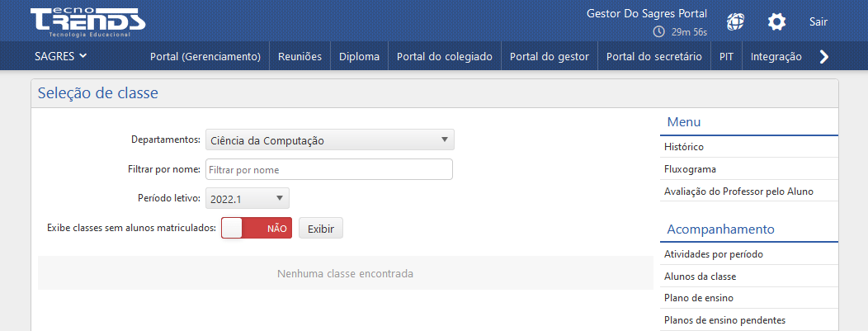Click the Filtrar por nome input field
Viewport: 868px width, 331px height.
coord(329,170)
